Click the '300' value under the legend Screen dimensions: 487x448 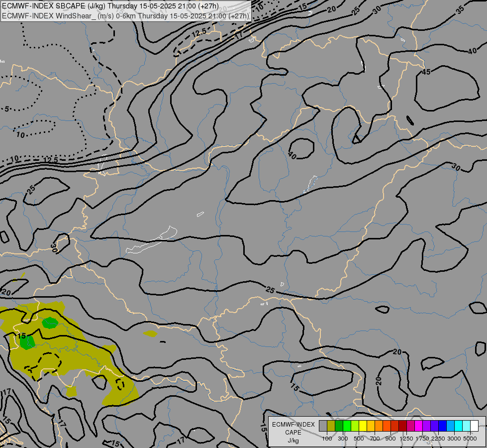click(343, 439)
